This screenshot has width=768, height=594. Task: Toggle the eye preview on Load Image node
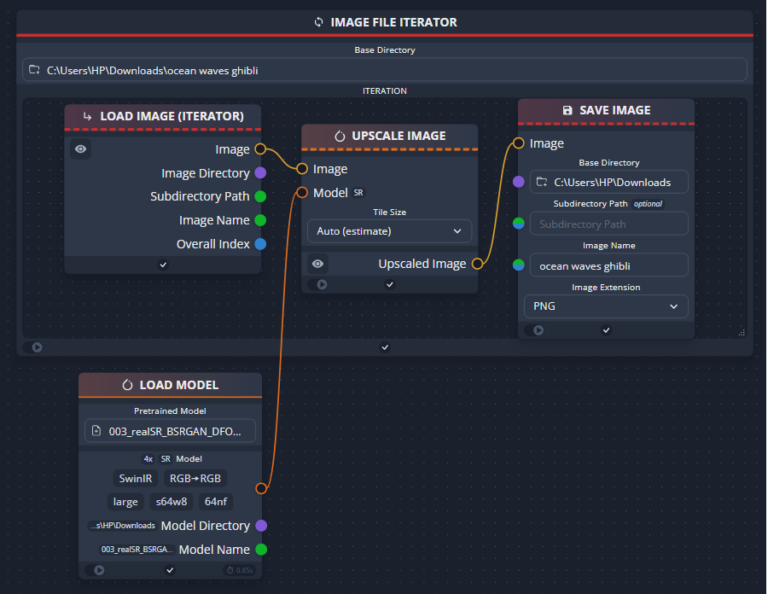click(81, 149)
